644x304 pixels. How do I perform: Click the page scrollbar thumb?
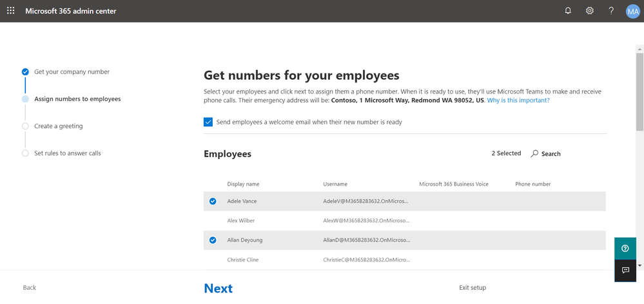pyautogui.click(x=640, y=91)
